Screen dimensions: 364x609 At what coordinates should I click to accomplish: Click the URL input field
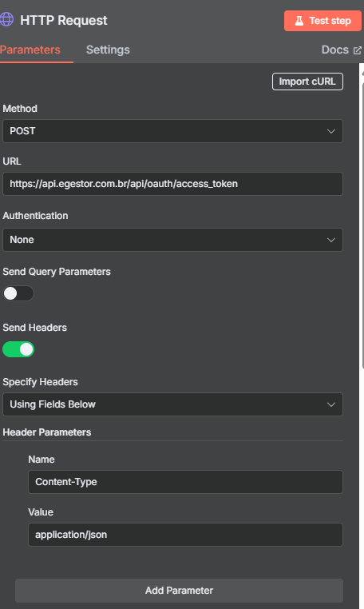tap(172, 184)
